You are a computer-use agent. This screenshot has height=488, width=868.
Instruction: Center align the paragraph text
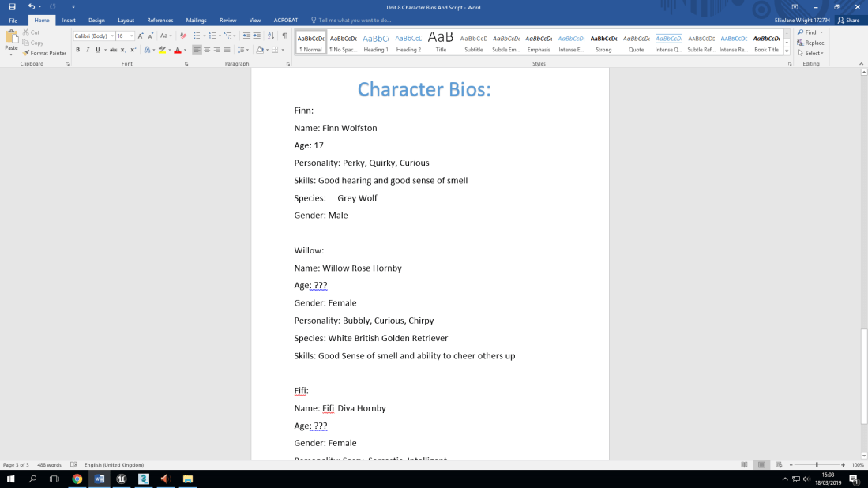coord(207,50)
